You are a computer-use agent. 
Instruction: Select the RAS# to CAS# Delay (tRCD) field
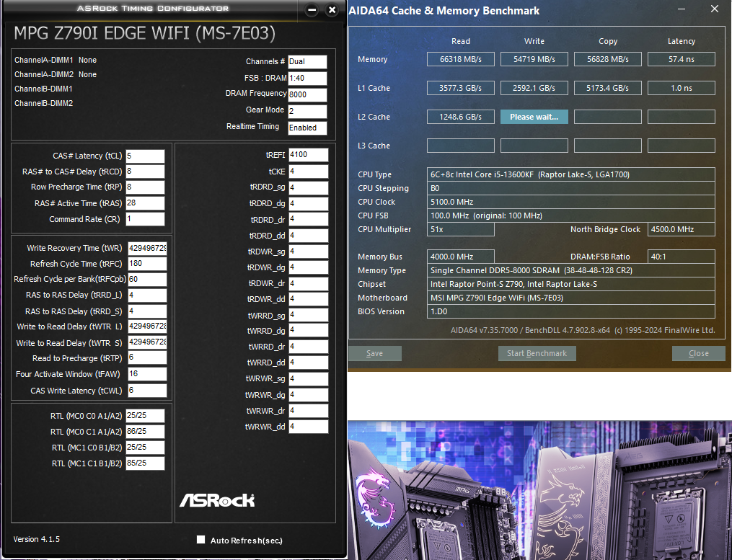145,172
